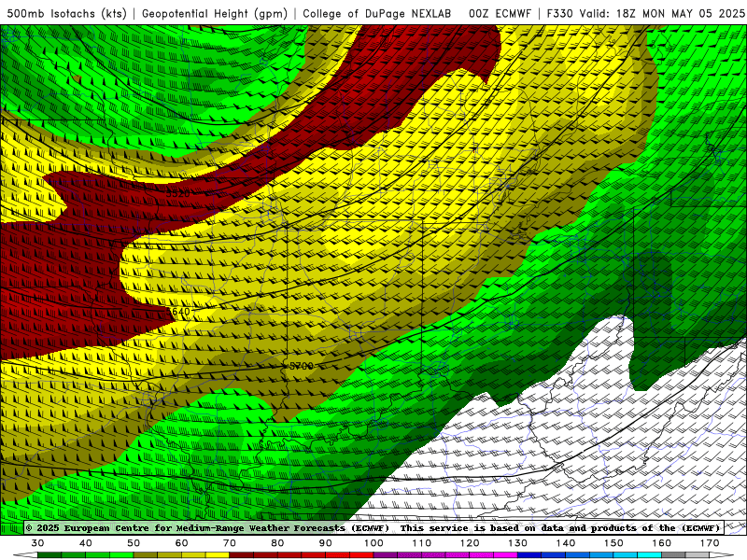Click the 80 label on the color scale
747x560 pixels.
pos(277,543)
